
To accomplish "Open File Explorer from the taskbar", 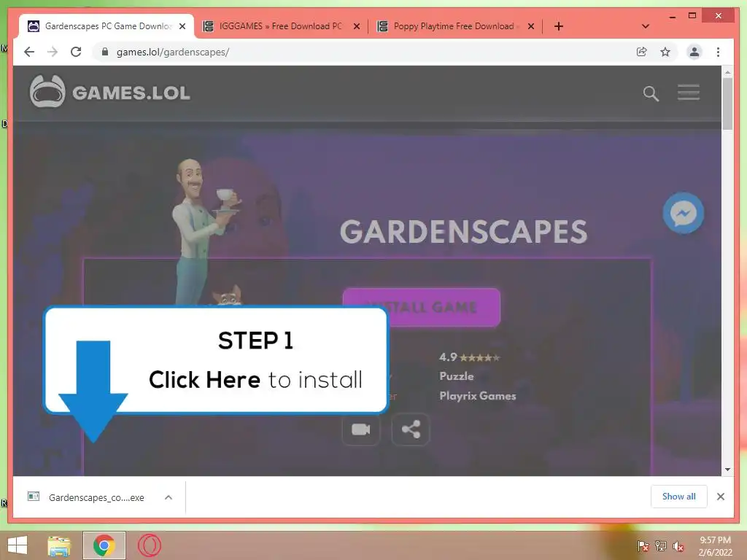I will click(x=59, y=545).
